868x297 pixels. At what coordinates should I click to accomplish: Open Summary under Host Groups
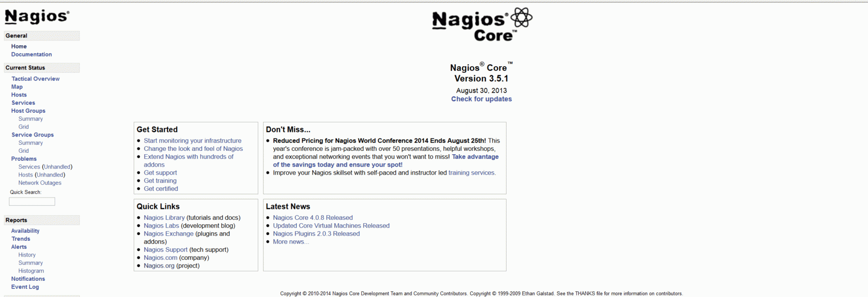pyautogui.click(x=30, y=119)
